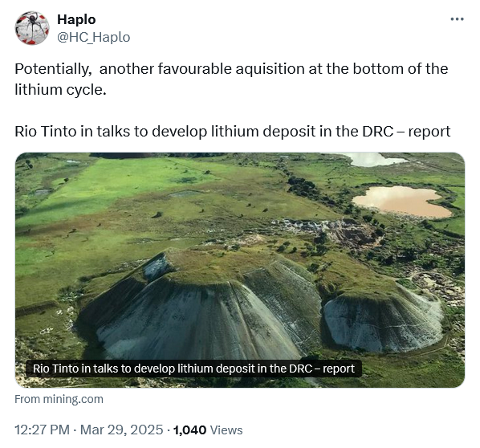480x448 pixels.
Task: Click the 12:27 PM timestamp
Action: coord(43,430)
